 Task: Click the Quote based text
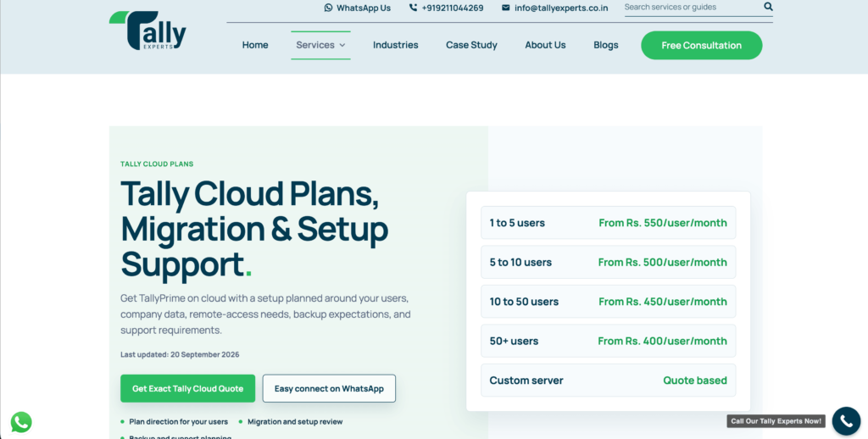pyautogui.click(x=695, y=381)
